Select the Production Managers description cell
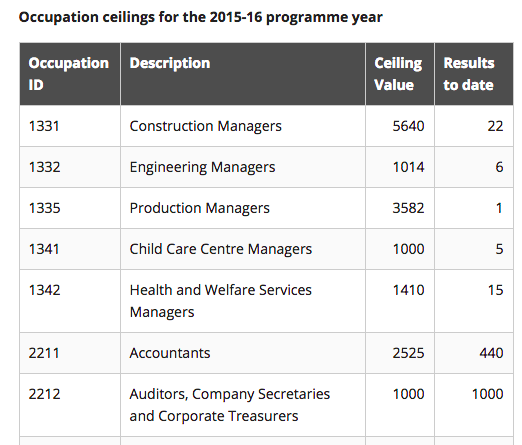This screenshot has width=522, height=445. (243, 208)
